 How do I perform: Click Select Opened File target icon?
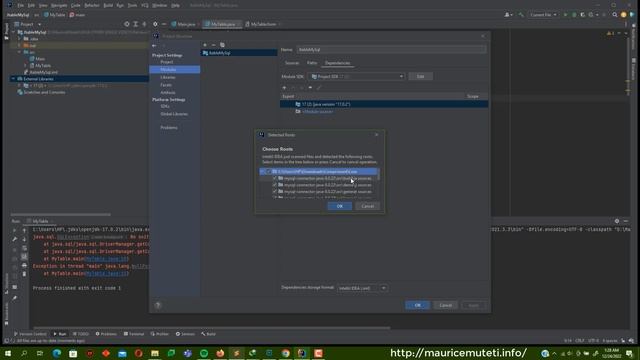click(127, 24)
